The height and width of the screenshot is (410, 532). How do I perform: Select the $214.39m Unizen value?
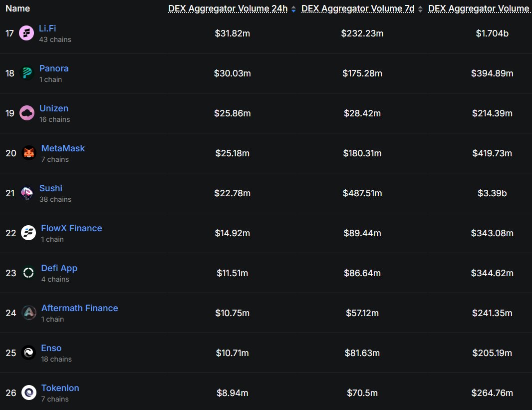click(492, 113)
